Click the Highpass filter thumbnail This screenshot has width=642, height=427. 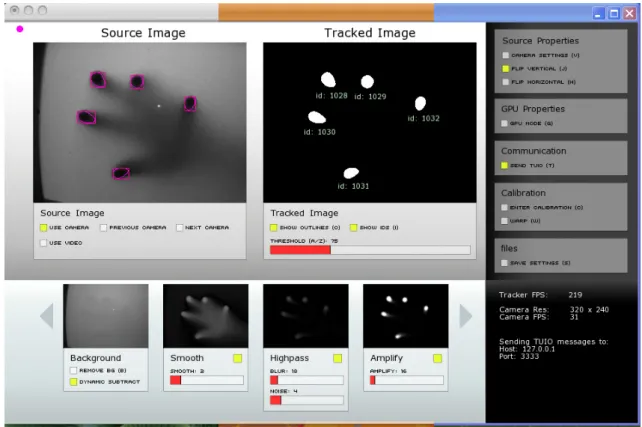pyautogui.click(x=306, y=316)
